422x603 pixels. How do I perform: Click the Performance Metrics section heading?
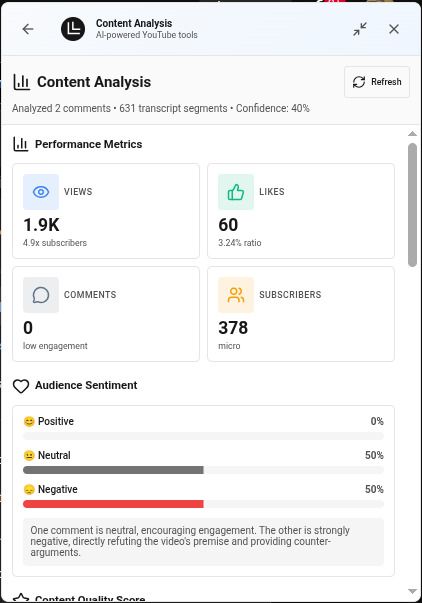click(x=88, y=144)
